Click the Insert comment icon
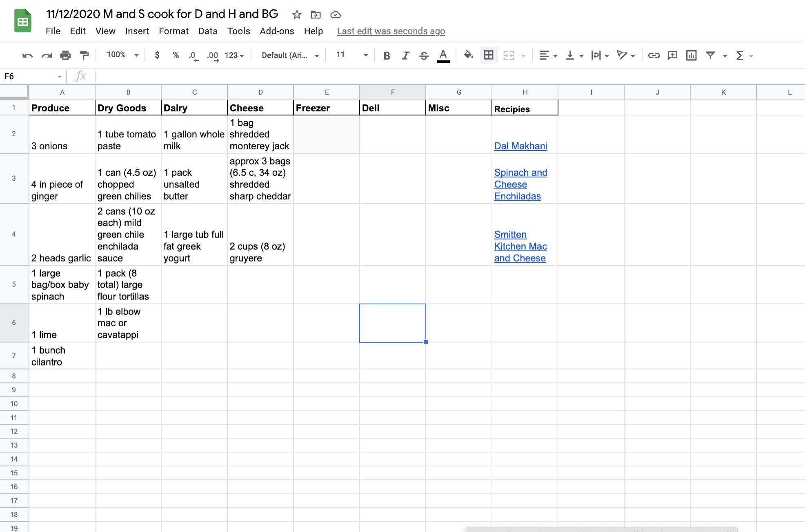 [x=673, y=55]
